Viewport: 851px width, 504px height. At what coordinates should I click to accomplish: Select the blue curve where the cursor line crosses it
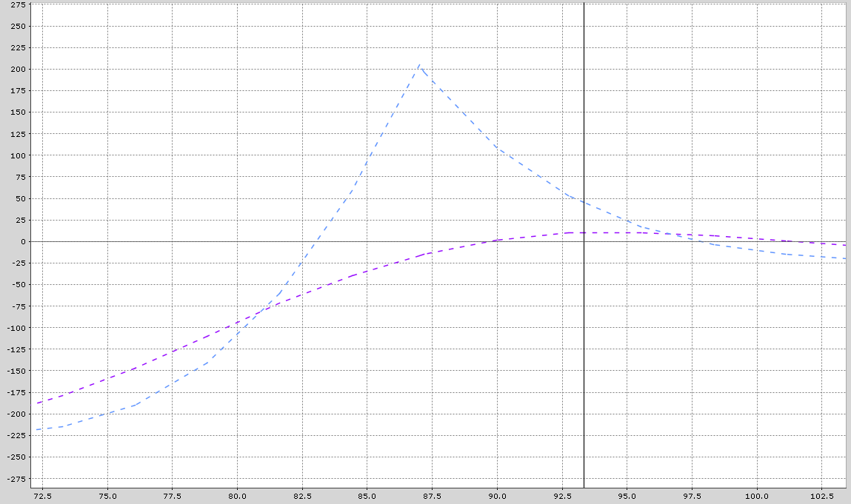tap(584, 201)
